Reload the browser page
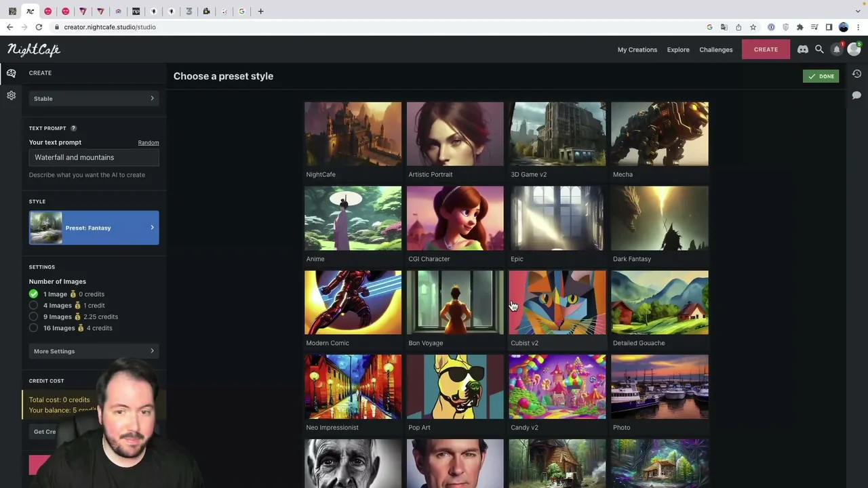The image size is (868, 488). (39, 27)
